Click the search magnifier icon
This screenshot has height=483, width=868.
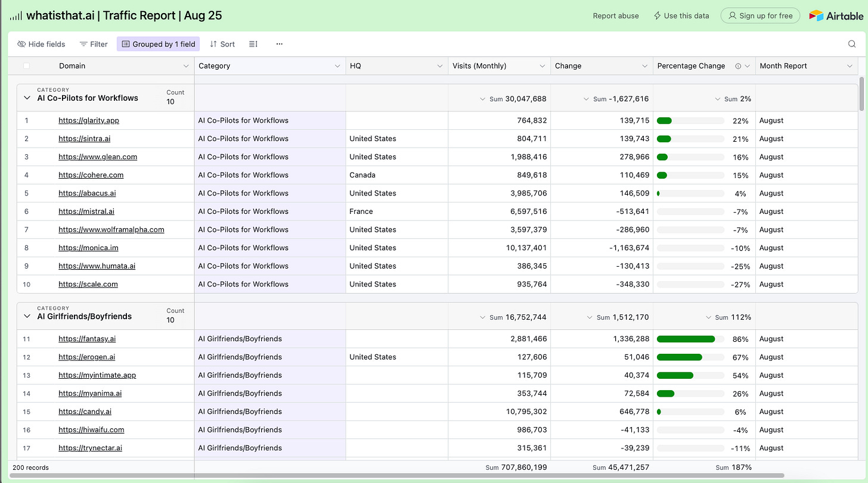(852, 44)
